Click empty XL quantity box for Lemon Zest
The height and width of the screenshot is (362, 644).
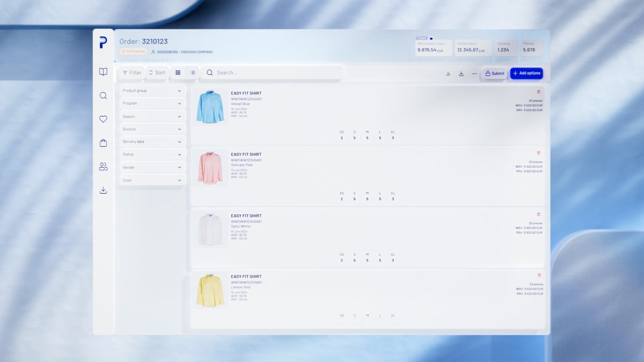point(393,321)
